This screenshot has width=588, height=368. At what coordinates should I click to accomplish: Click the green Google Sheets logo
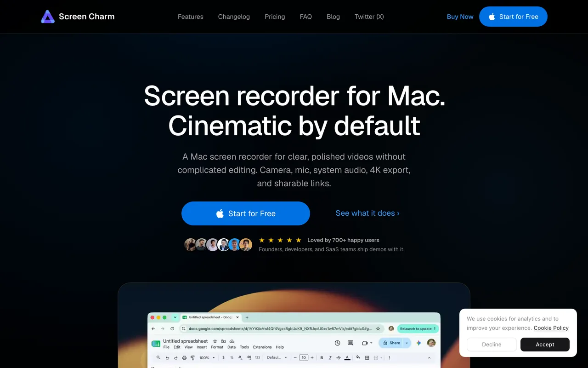(x=156, y=344)
